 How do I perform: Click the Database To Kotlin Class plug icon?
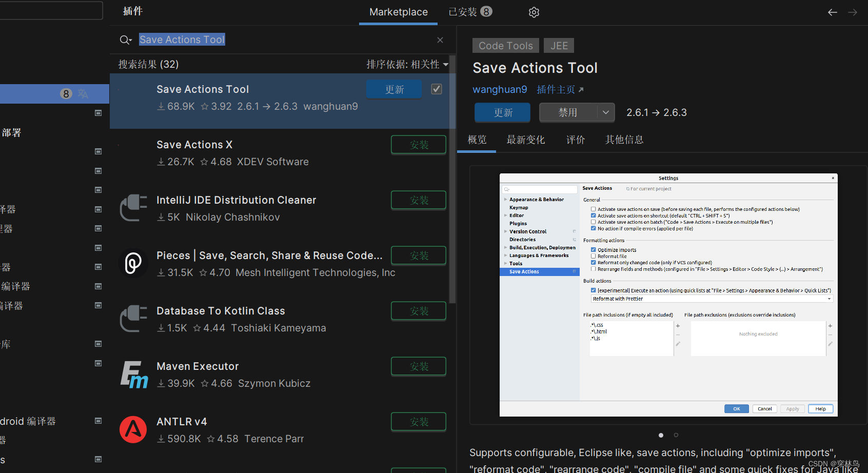[133, 319]
